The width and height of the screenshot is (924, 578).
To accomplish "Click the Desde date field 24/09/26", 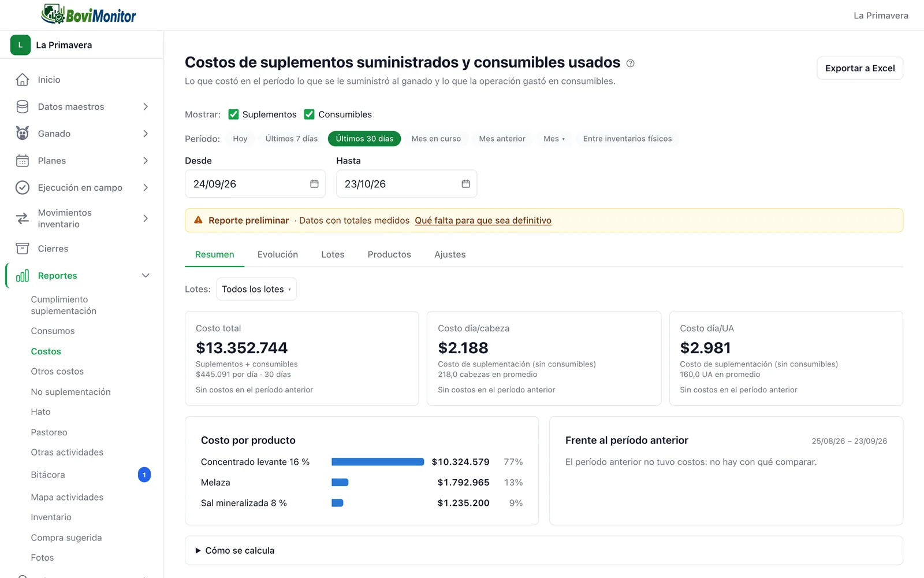I will [255, 184].
